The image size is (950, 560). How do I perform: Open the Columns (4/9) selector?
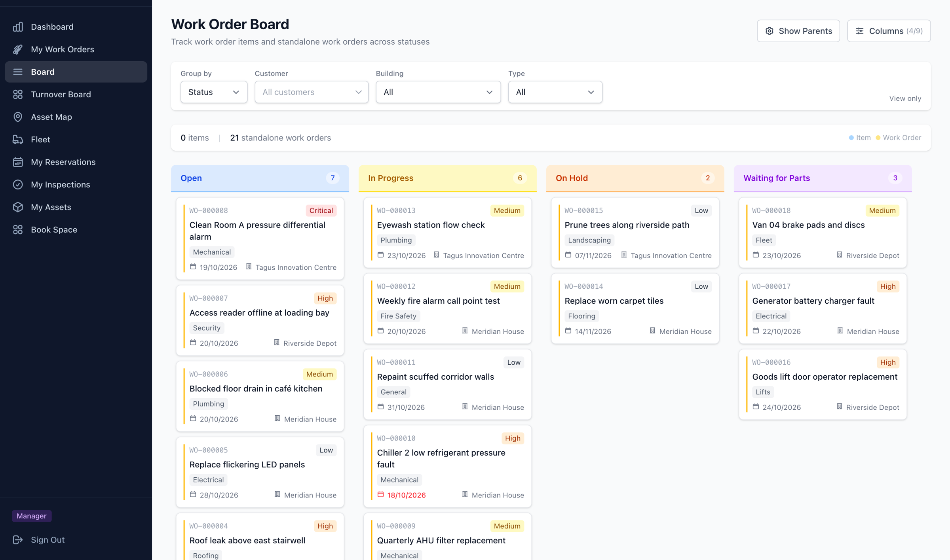889,31
